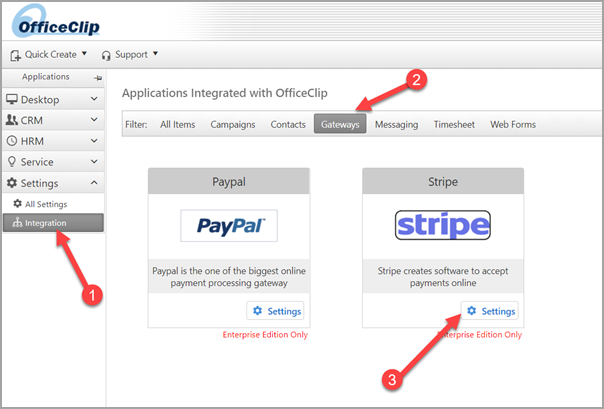Click the Stripe description text
604x409 pixels.
pos(443,277)
